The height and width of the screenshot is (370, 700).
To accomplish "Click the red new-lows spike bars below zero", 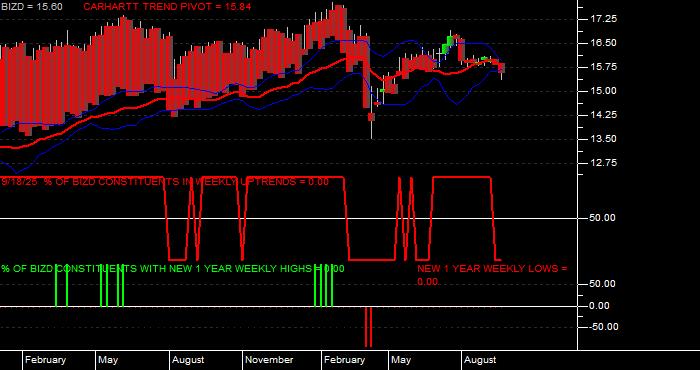I will tap(368, 327).
